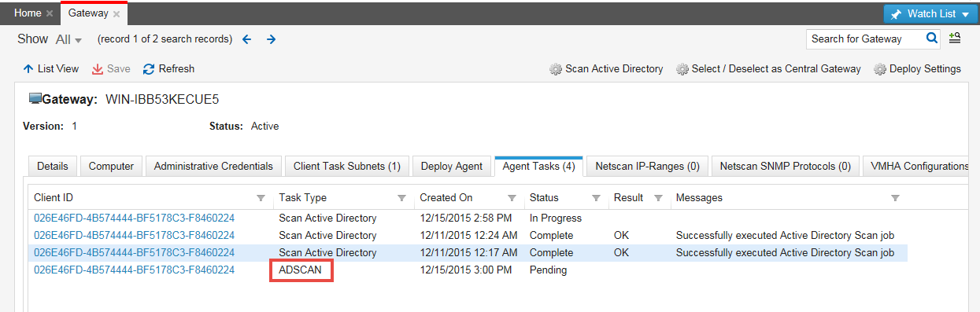Click Select / Deselect as Central Gateway
Screen dimensions: 980x312
coord(768,69)
